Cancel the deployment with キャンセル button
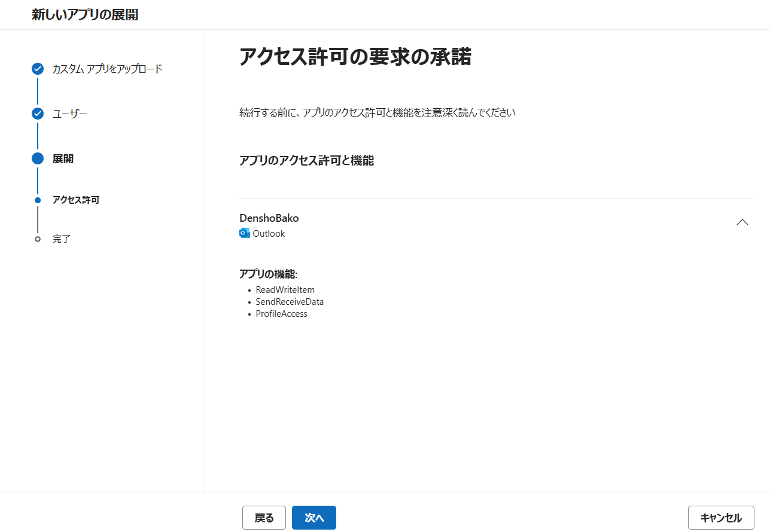This screenshot has width=770, height=532. pos(721,518)
